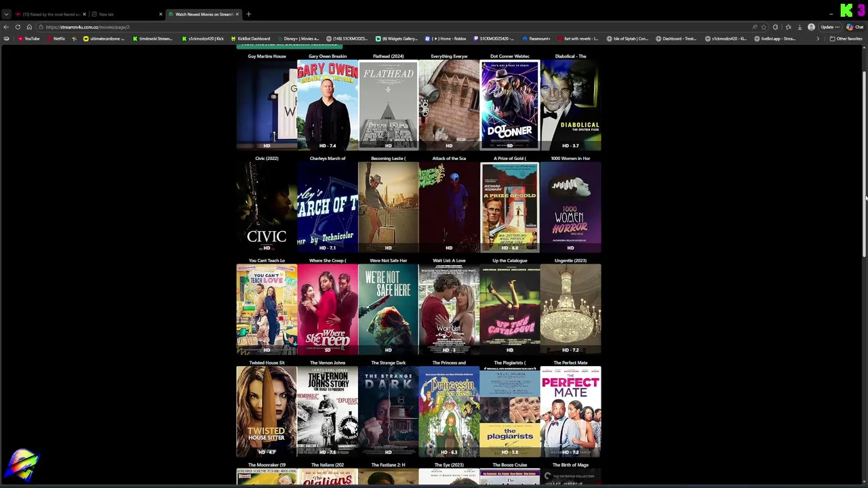
Task: Click the 'Attack of the Sca' title link
Action: coord(449,159)
